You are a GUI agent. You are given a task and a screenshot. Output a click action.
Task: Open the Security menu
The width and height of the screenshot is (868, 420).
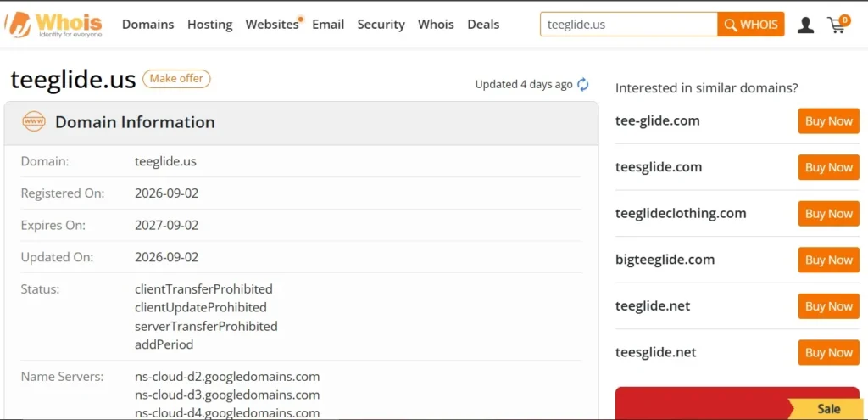381,25
